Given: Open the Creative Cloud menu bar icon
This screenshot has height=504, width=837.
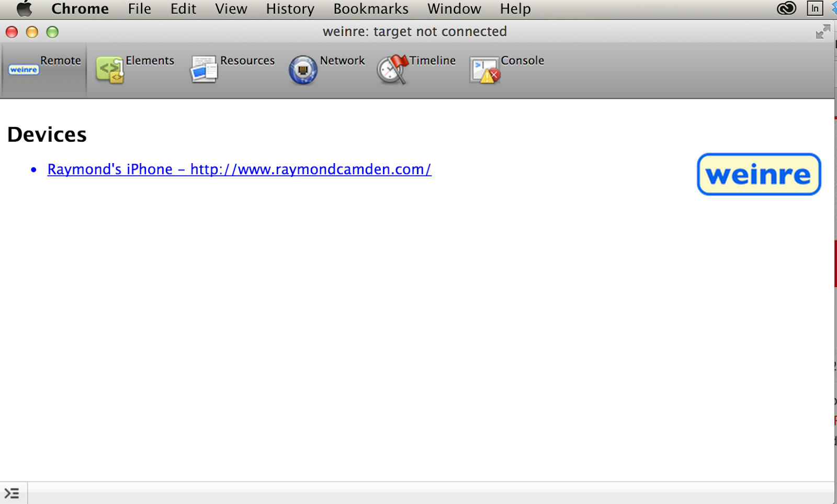Looking at the screenshot, I should click(786, 8).
